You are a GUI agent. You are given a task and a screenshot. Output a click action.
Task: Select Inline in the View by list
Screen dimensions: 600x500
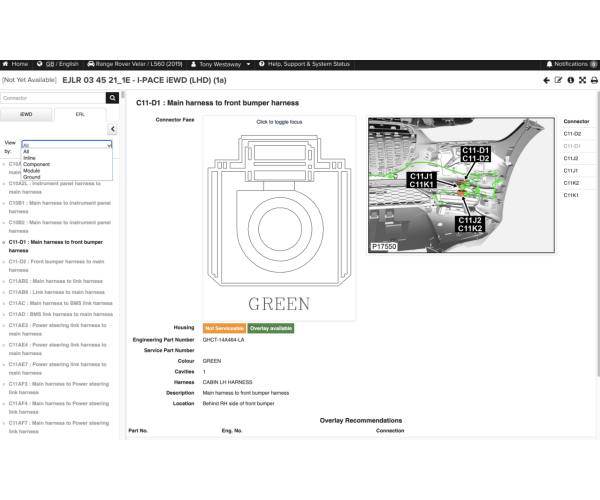[29, 158]
